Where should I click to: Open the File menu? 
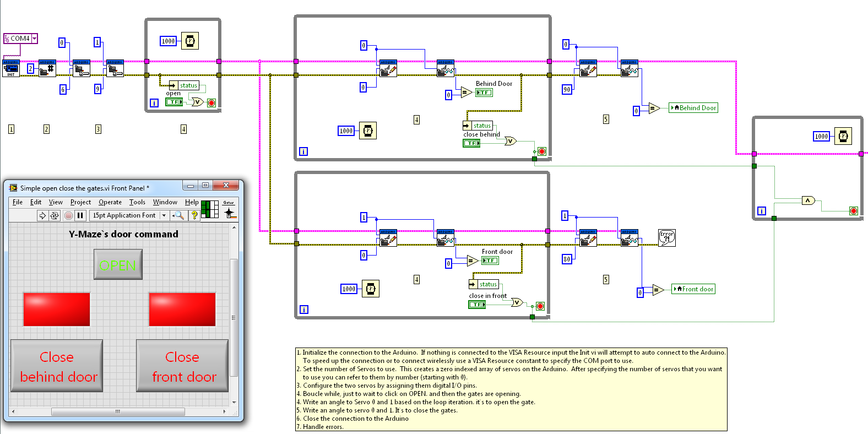tap(18, 202)
